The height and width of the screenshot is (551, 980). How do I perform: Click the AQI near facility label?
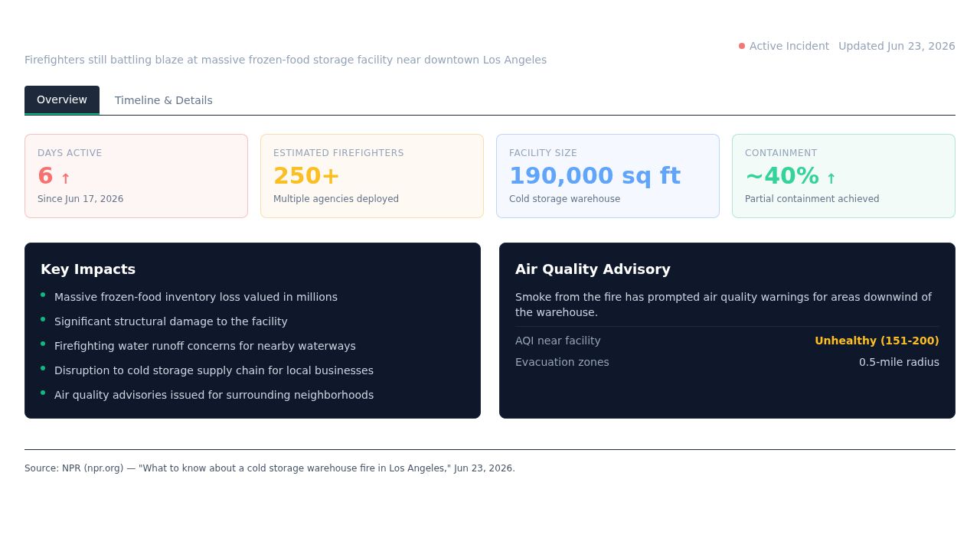coord(558,341)
